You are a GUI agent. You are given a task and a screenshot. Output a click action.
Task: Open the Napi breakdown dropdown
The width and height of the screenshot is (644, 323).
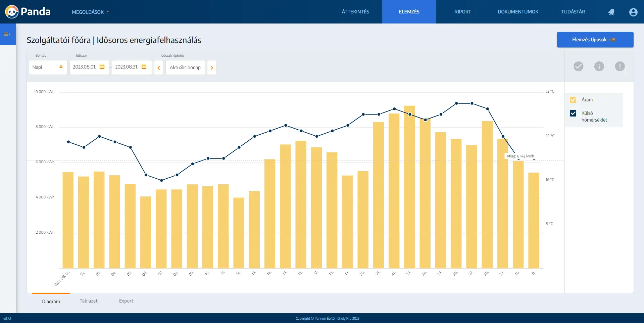click(x=48, y=67)
